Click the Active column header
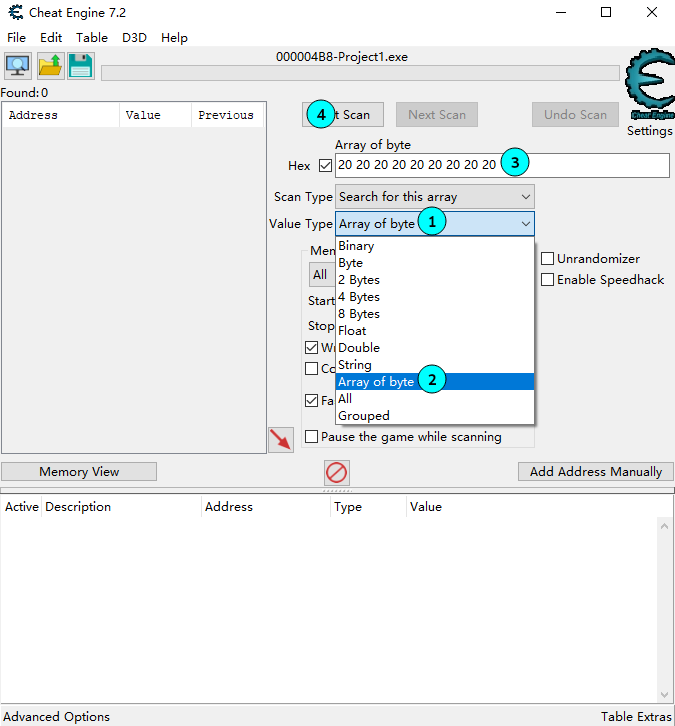This screenshot has height=726, width=675. tap(22, 507)
